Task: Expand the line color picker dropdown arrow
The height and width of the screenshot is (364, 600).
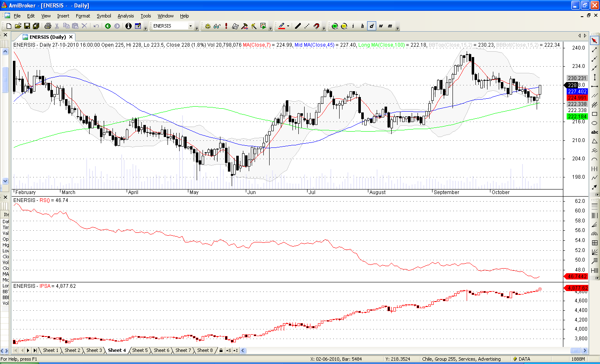Action: click(288, 26)
